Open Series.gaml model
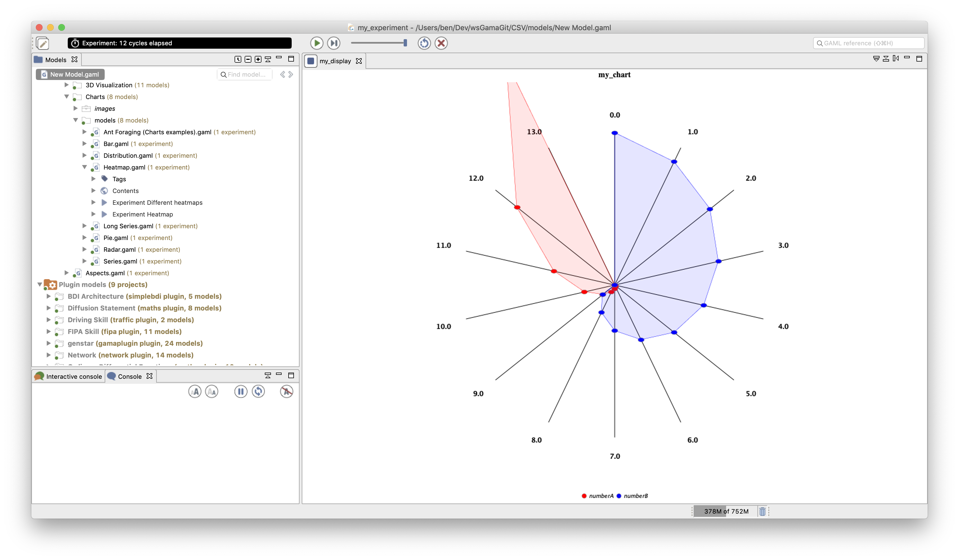Viewport: 959px width, 560px height. click(120, 262)
